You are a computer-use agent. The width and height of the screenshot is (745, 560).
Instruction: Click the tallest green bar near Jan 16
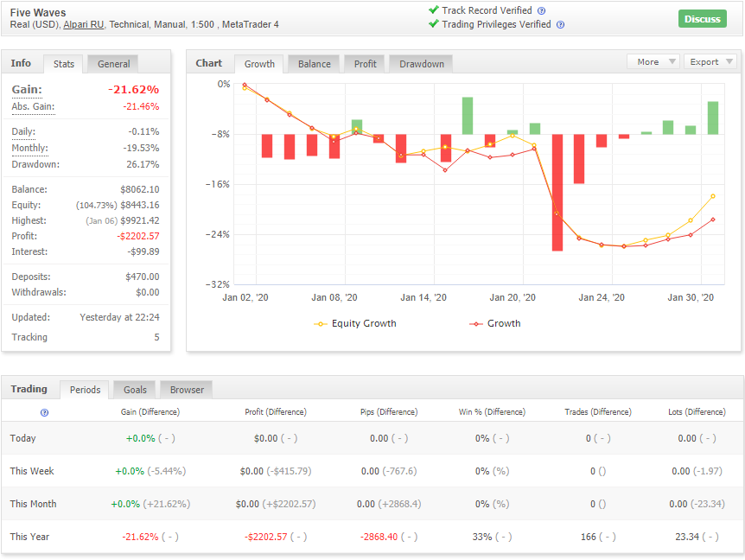click(468, 116)
